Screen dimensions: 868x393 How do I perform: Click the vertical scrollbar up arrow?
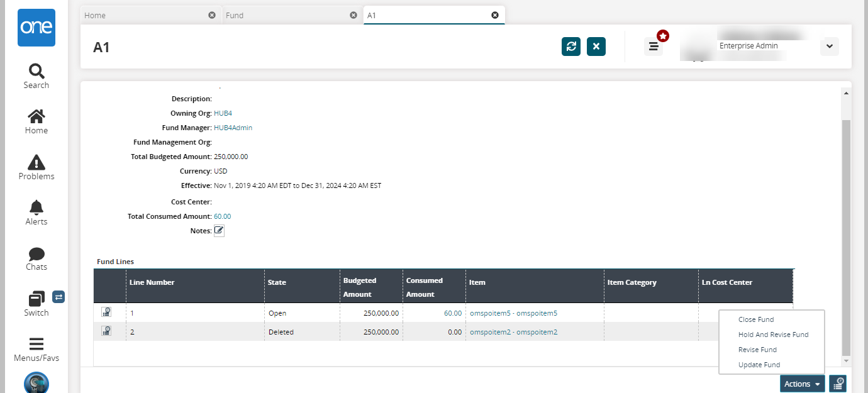click(846, 93)
